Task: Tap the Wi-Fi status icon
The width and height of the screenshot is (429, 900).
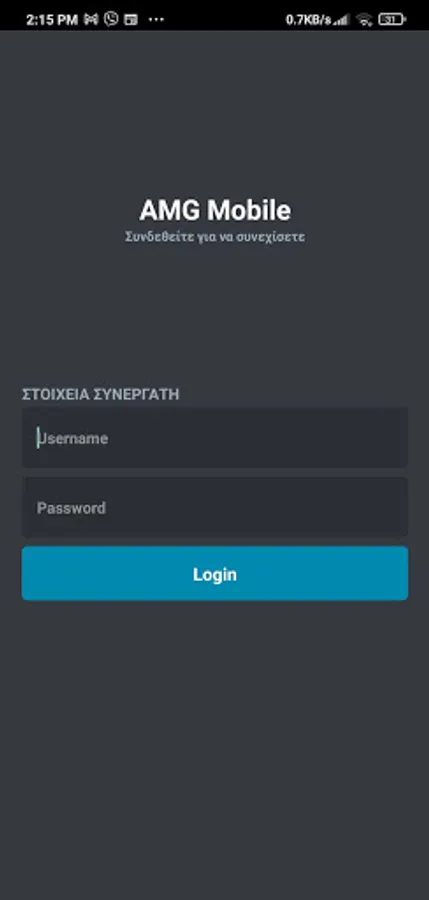Action: (x=364, y=20)
